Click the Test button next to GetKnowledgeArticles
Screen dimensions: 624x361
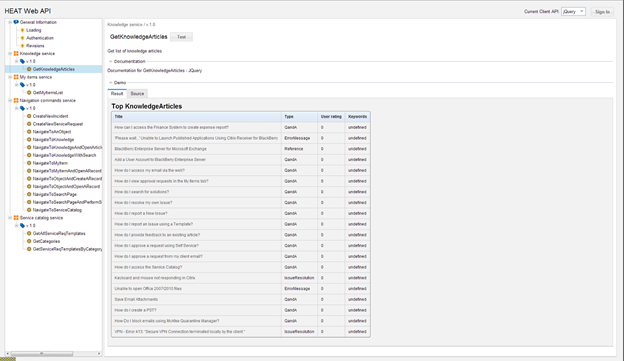coord(181,37)
